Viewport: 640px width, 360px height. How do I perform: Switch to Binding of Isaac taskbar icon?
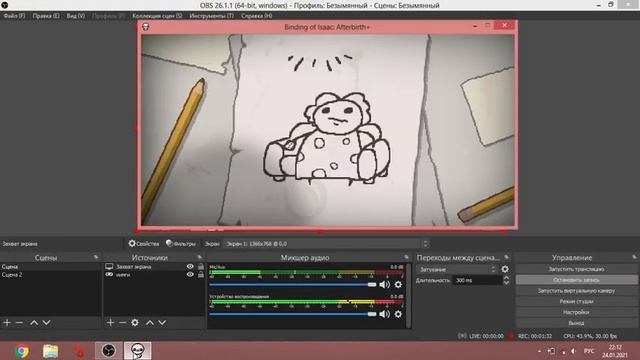(138, 351)
